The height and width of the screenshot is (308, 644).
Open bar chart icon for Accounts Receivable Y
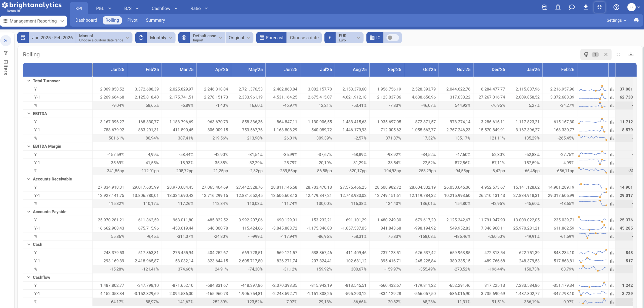coord(612,187)
